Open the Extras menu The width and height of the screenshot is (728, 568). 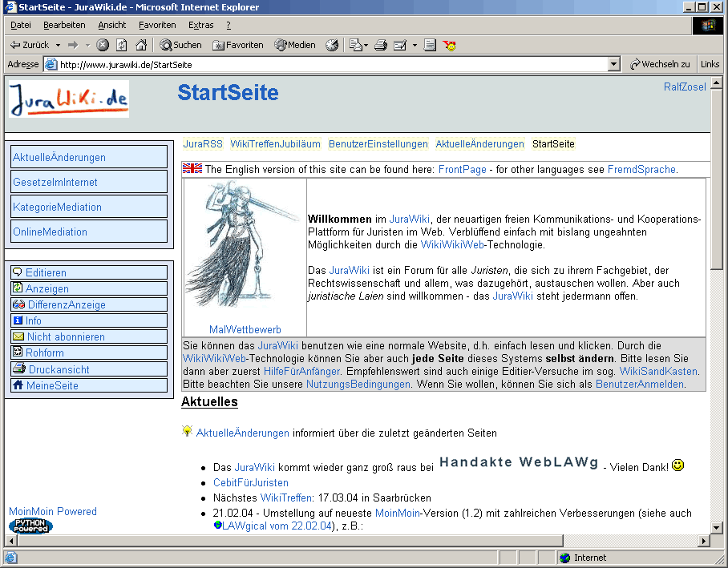[201, 25]
